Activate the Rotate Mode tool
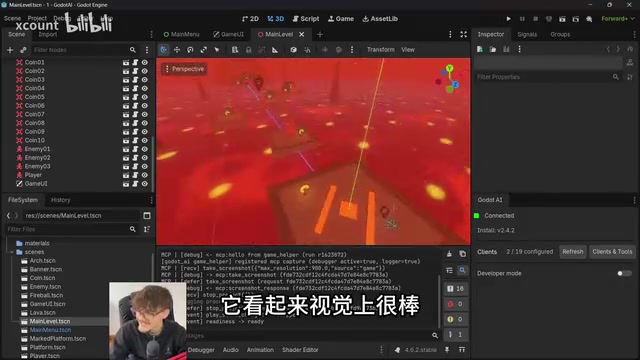This screenshot has width=640, height=360. click(x=190, y=50)
